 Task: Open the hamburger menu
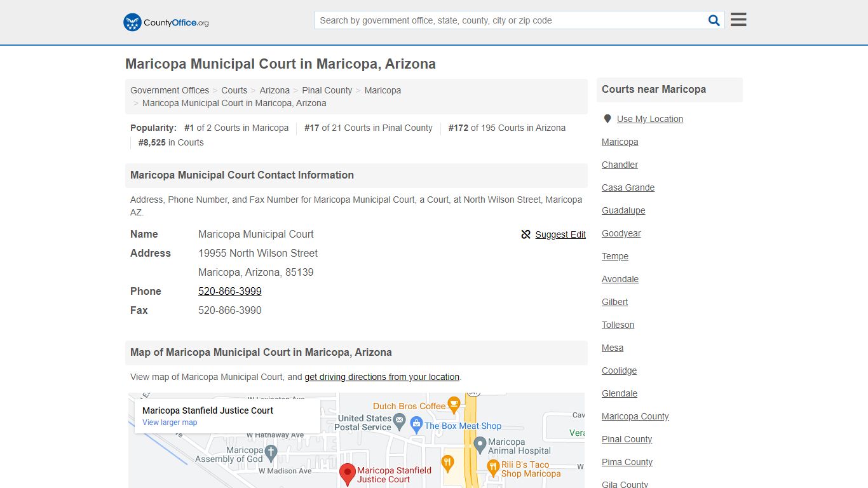pyautogui.click(x=738, y=20)
